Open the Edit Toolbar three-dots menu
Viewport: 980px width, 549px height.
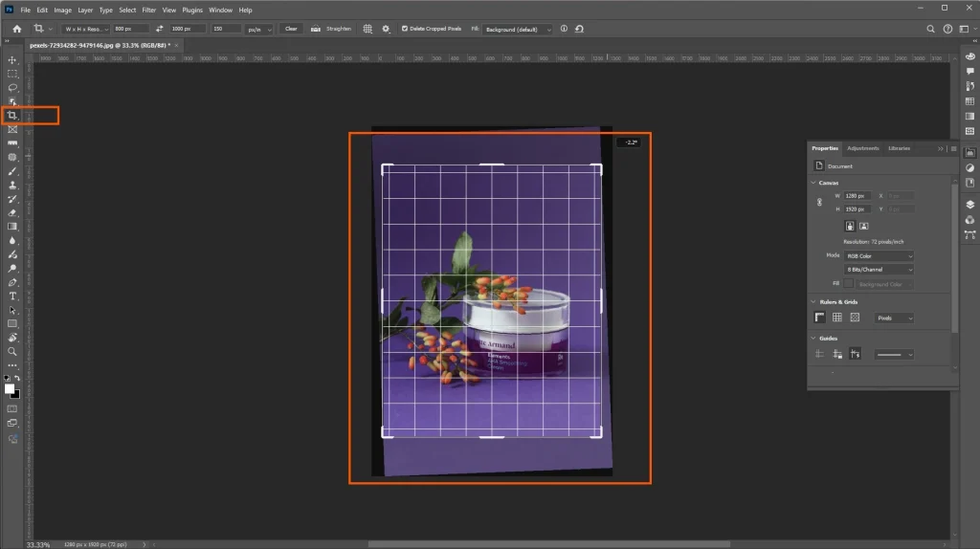pos(11,365)
